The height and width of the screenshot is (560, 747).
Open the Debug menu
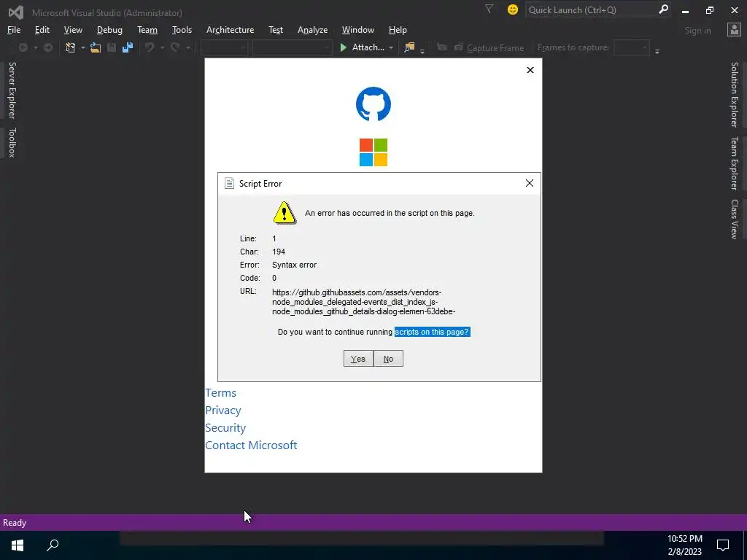pyautogui.click(x=109, y=29)
